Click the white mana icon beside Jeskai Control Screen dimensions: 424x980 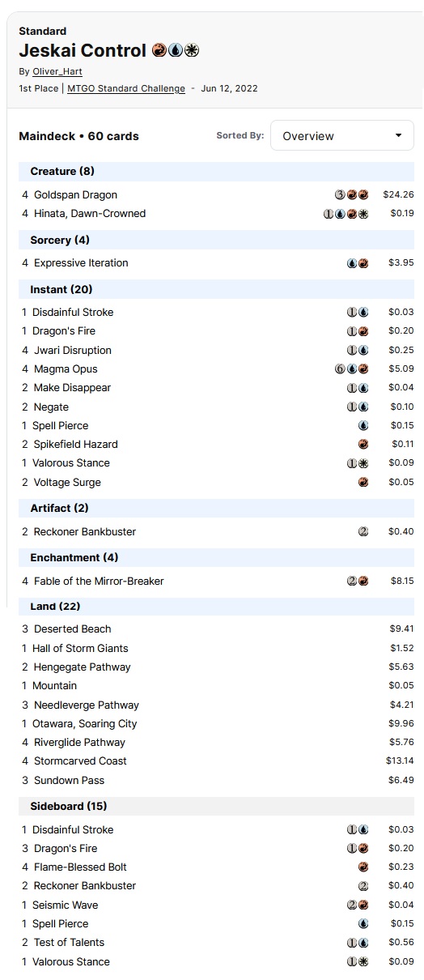[192, 50]
